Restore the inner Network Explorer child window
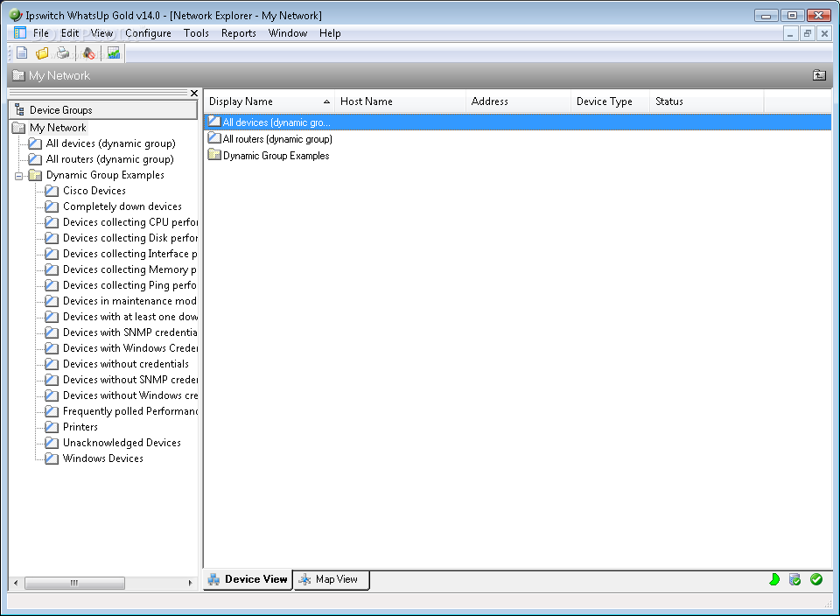The width and height of the screenshot is (840, 616). point(808,34)
